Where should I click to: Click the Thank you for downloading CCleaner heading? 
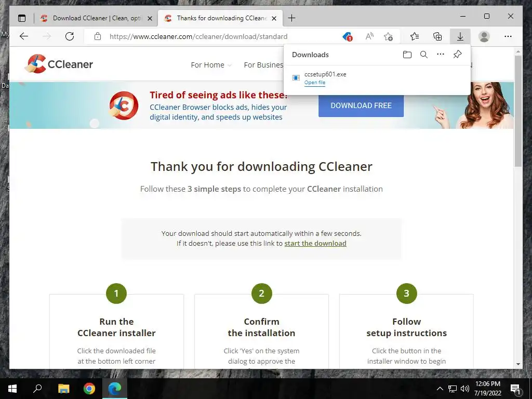(x=262, y=167)
